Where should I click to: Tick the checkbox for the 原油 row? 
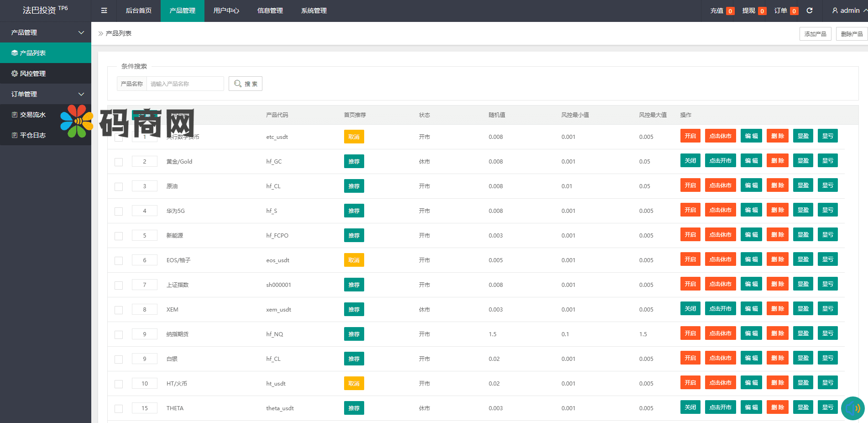pyautogui.click(x=119, y=186)
